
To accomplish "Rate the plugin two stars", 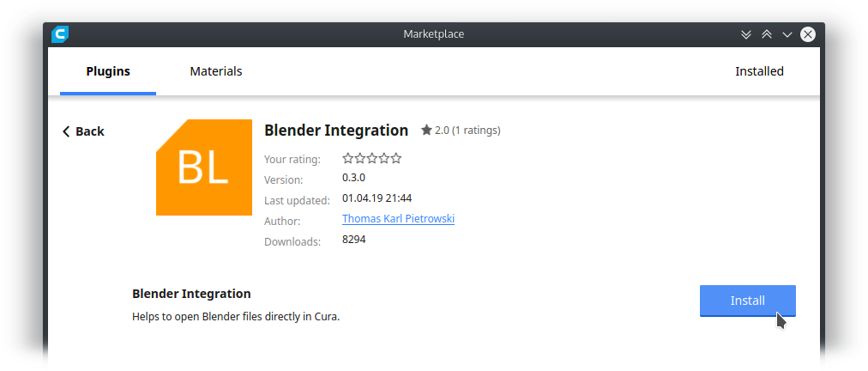I will tap(359, 159).
